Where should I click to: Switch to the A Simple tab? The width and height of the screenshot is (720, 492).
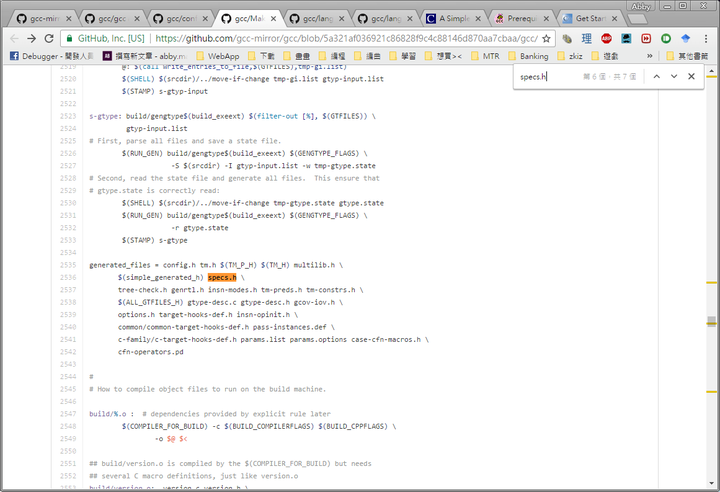point(453,18)
